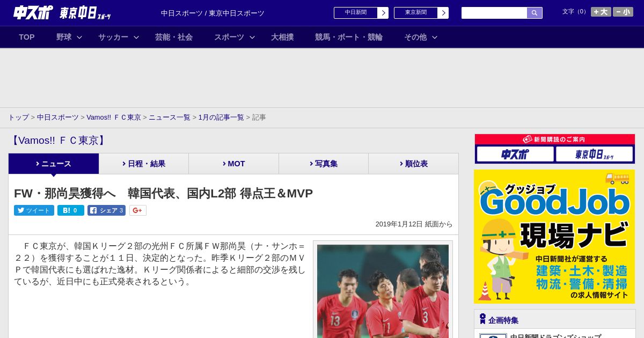Open 競馬・ボート・競輪 navigation item
The width and height of the screenshot is (644, 338).
click(x=349, y=37)
